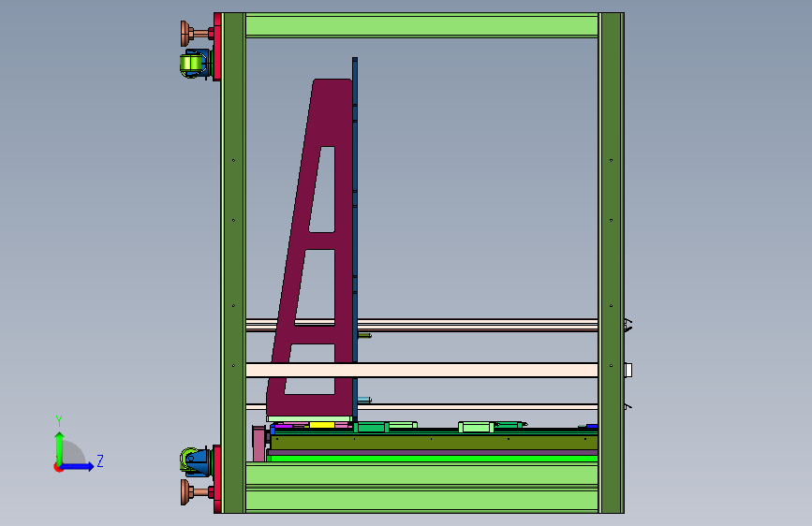Select the tall blue vertical plate
This screenshot has height=526, width=812.
[x=355, y=238]
